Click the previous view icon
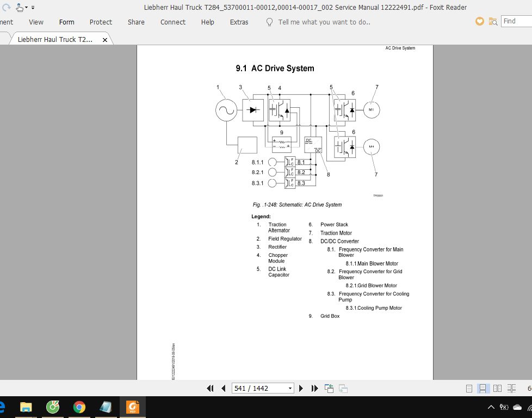The width and height of the screenshot is (532, 418). 329,388
